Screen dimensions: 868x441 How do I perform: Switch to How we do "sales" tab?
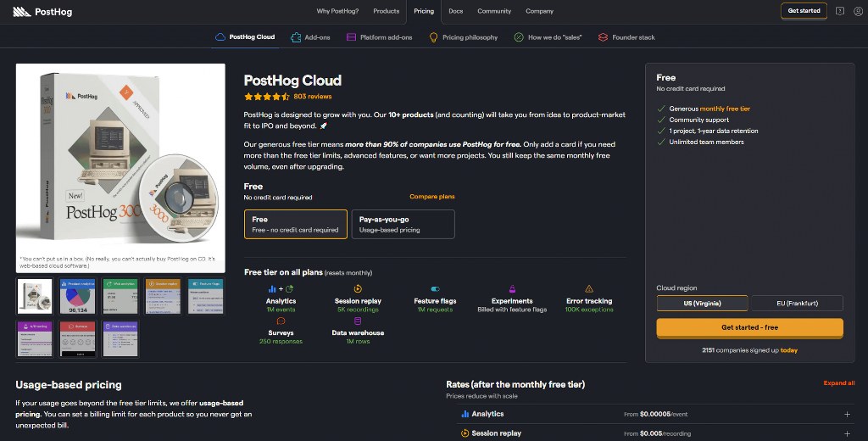click(548, 37)
